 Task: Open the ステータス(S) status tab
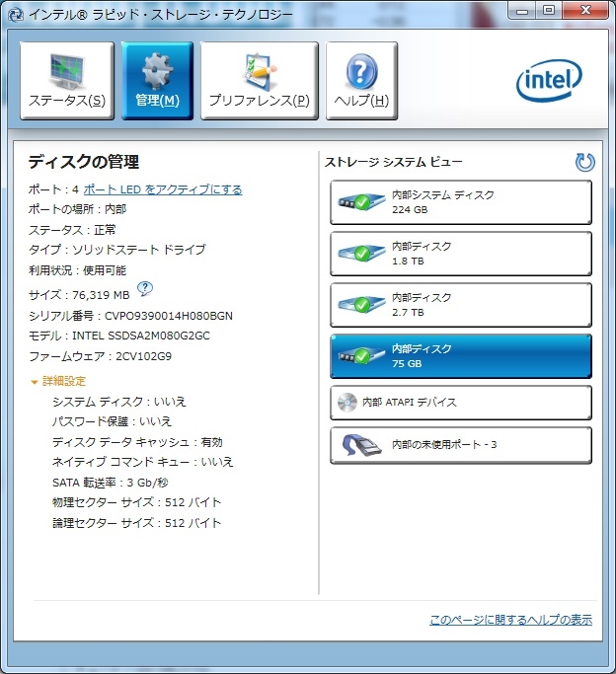pyautogui.click(x=66, y=81)
